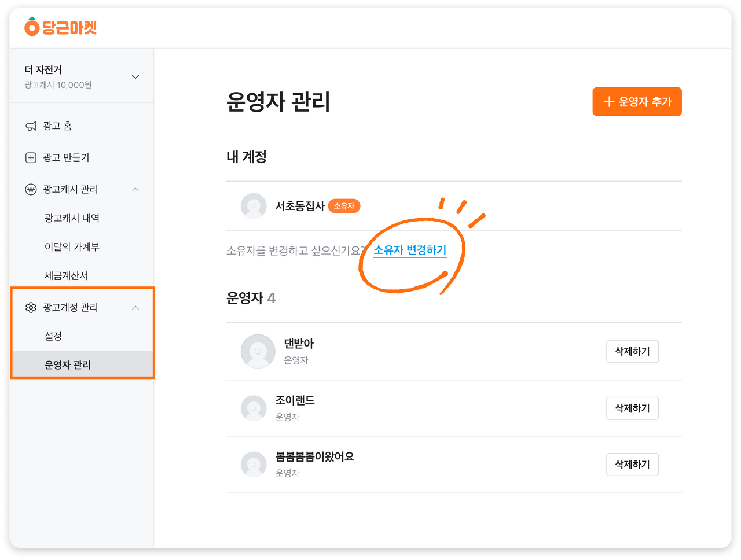Click the 운영자 추가 button
741x560 pixels.
pos(637,102)
